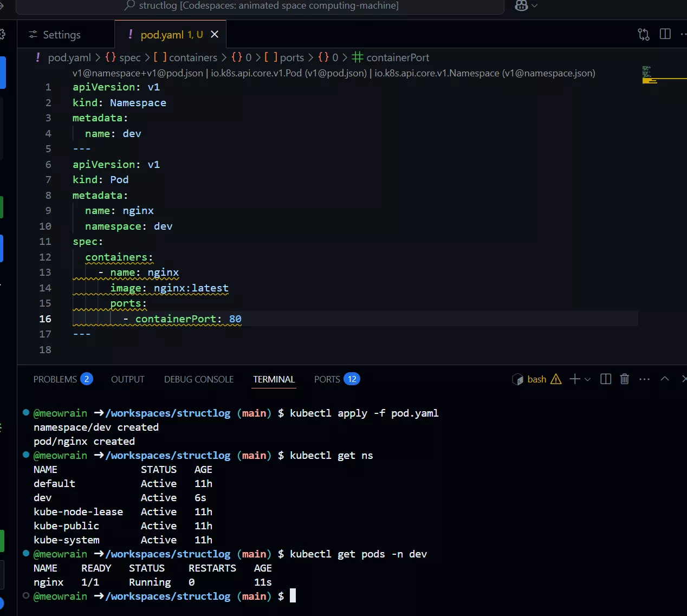Screen dimensions: 687x616
Task: Split the editor to the right
Action: point(665,34)
